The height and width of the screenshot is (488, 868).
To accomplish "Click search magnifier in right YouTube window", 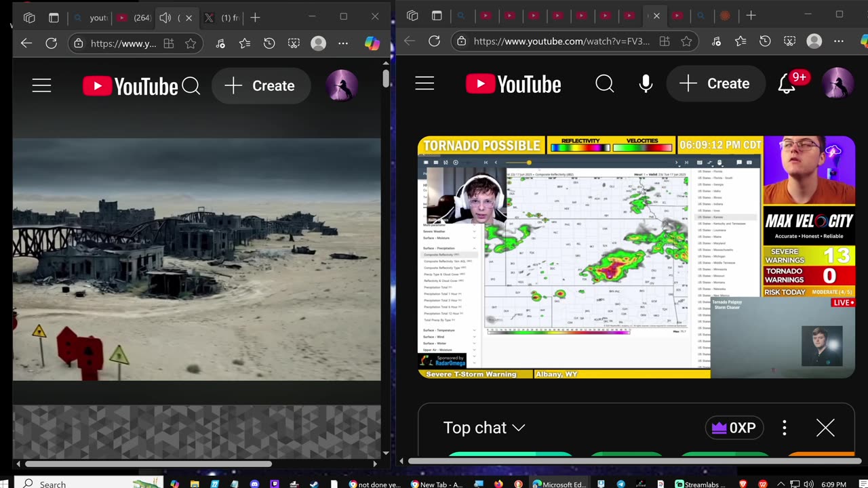I will (604, 83).
